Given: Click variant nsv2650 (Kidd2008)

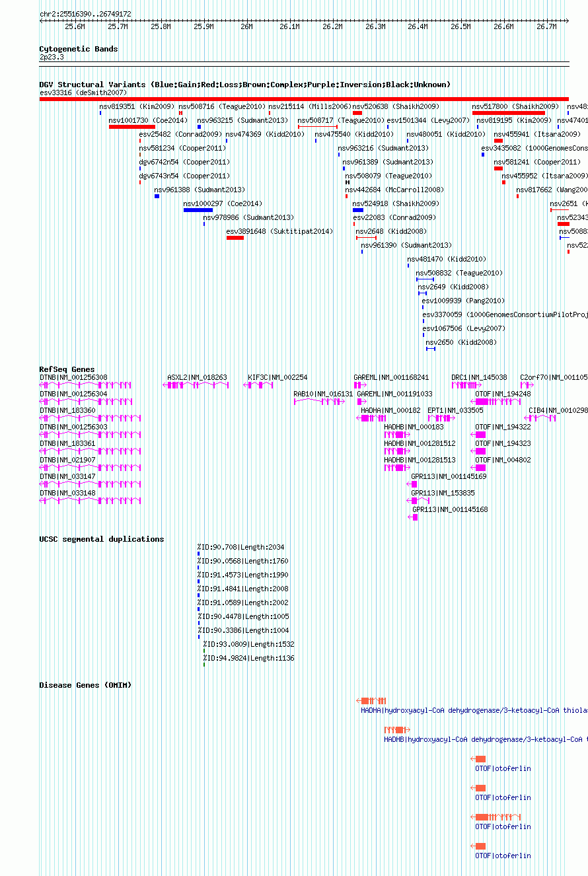Looking at the screenshot, I should [461, 342].
